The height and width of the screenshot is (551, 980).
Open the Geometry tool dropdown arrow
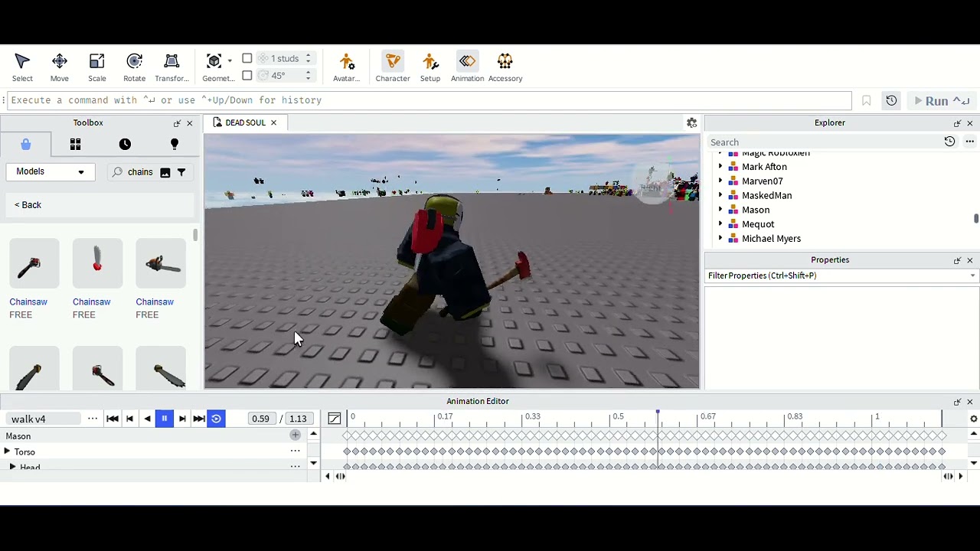(230, 61)
